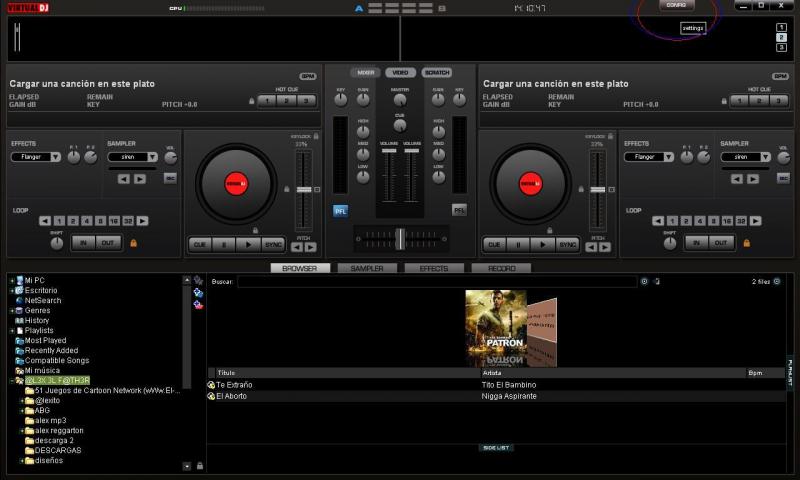
Task: Open the VIDEO mixer panel tab
Action: point(400,73)
